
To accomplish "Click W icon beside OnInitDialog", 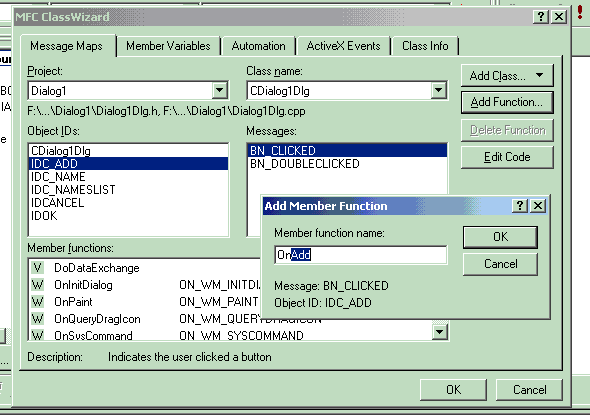I will point(37,285).
